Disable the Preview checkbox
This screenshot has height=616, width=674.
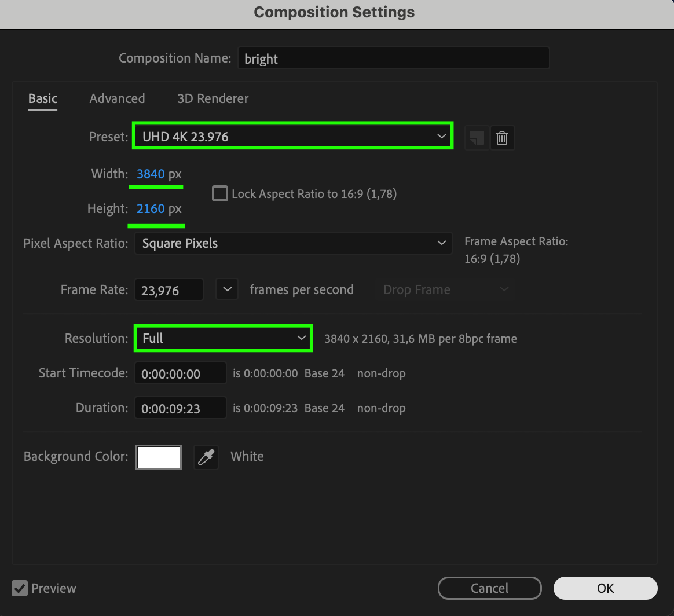click(20, 588)
